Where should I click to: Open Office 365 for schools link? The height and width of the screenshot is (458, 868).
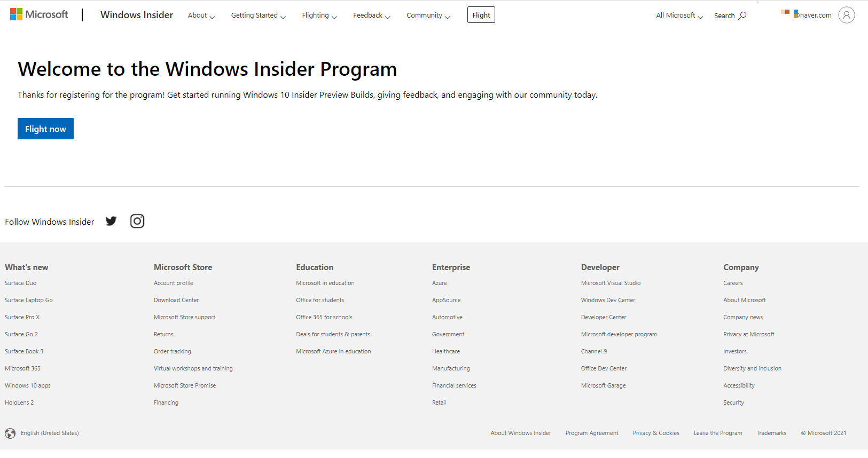click(x=324, y=317)
